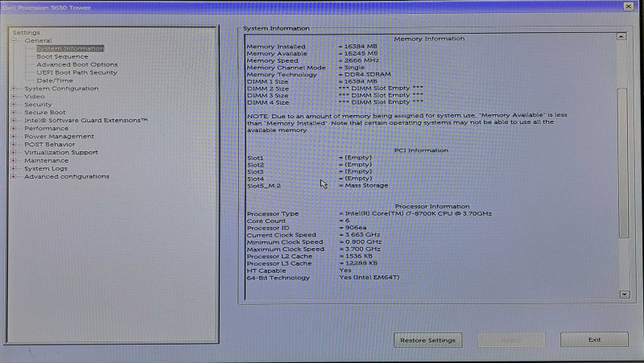Select System Logs category label

46,168
